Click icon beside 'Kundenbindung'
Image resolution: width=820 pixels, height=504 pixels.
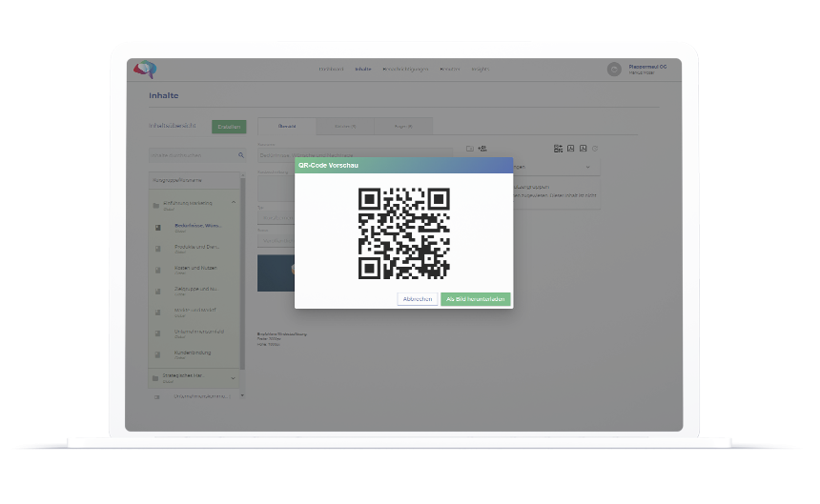(158, 354)
